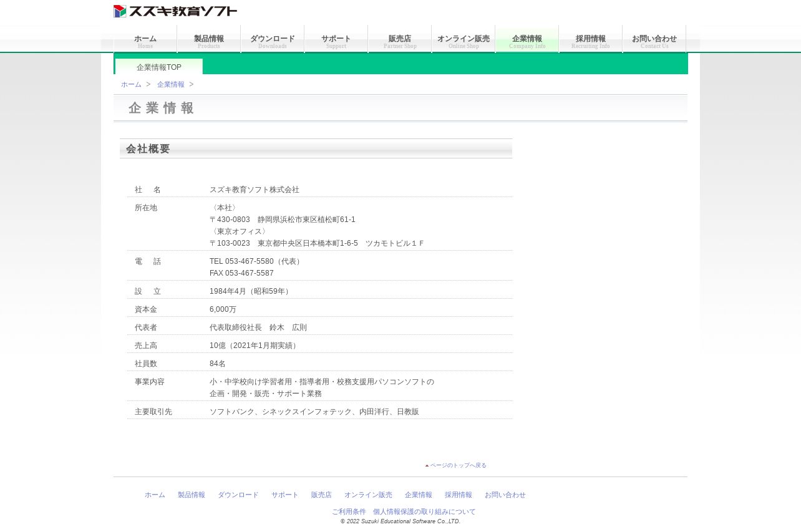801x532 pixels.
Task: Click the small arrow before ページのトップへ戻る
Action: [427, 466]
